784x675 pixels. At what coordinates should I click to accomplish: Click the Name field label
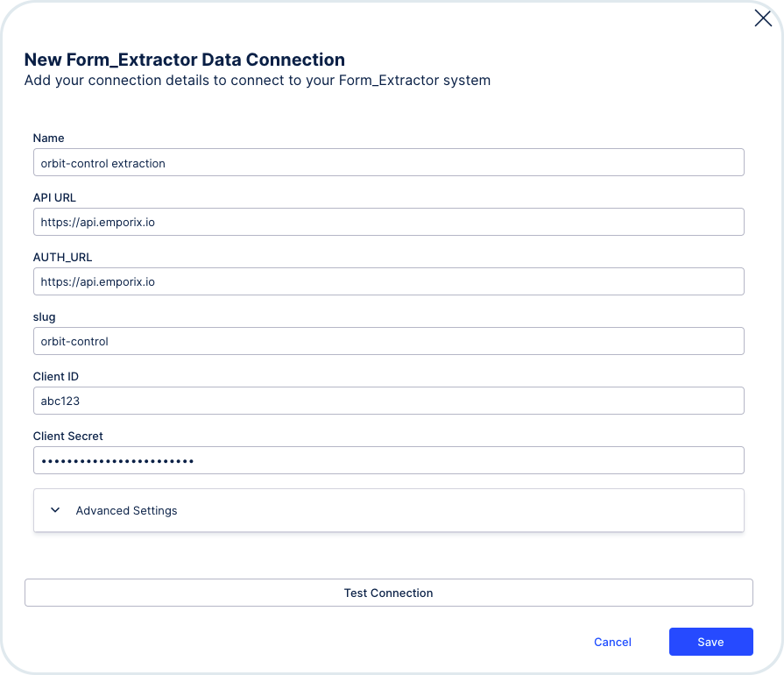tap(48, 139)
